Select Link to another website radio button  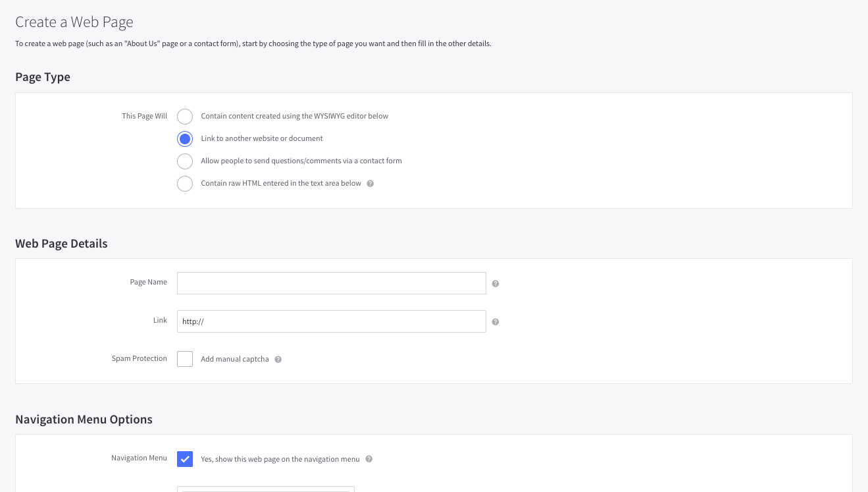185,139
